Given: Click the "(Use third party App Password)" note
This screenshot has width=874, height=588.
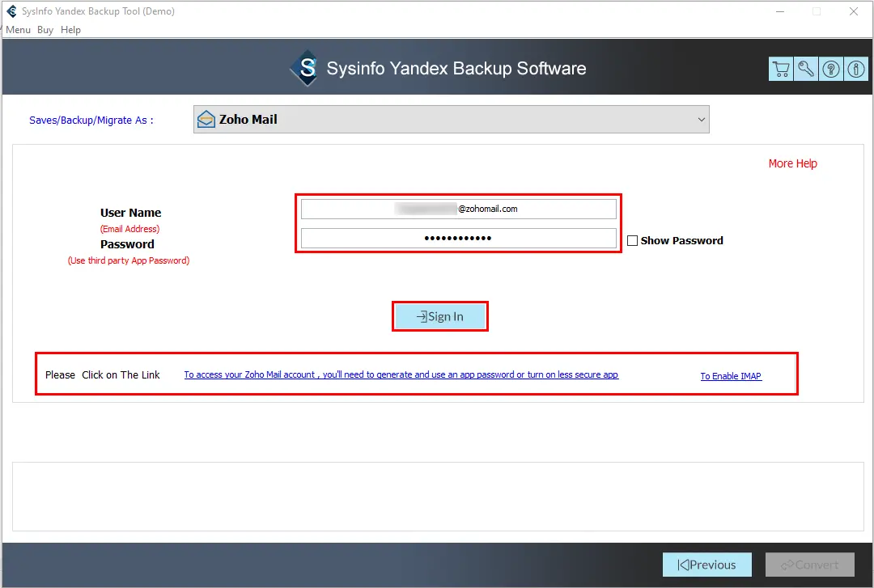Looking at the screenshot, I should coord(129,260).
